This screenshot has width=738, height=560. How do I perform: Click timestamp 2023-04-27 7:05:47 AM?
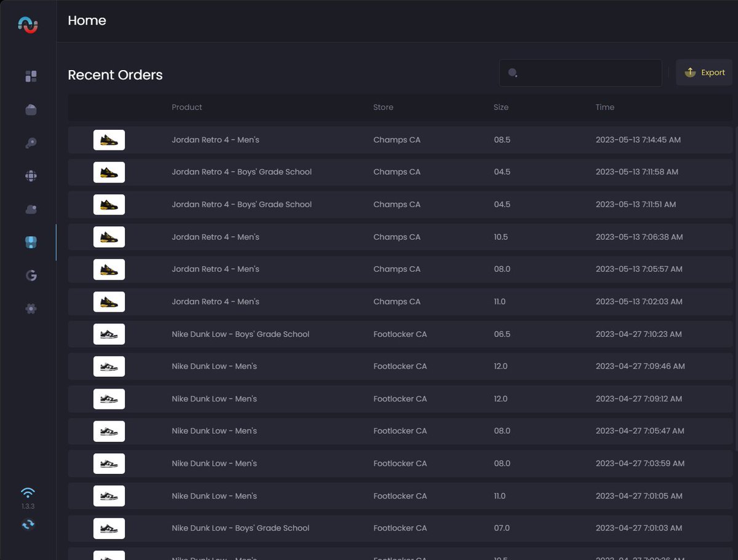(640, 431)
